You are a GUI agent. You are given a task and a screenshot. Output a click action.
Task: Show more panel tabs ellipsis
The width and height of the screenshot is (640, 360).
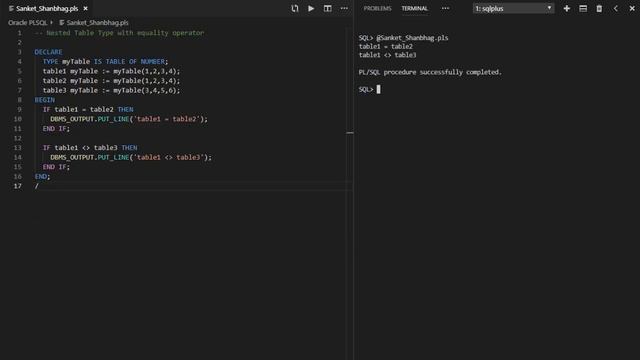(x=445, y=9)
